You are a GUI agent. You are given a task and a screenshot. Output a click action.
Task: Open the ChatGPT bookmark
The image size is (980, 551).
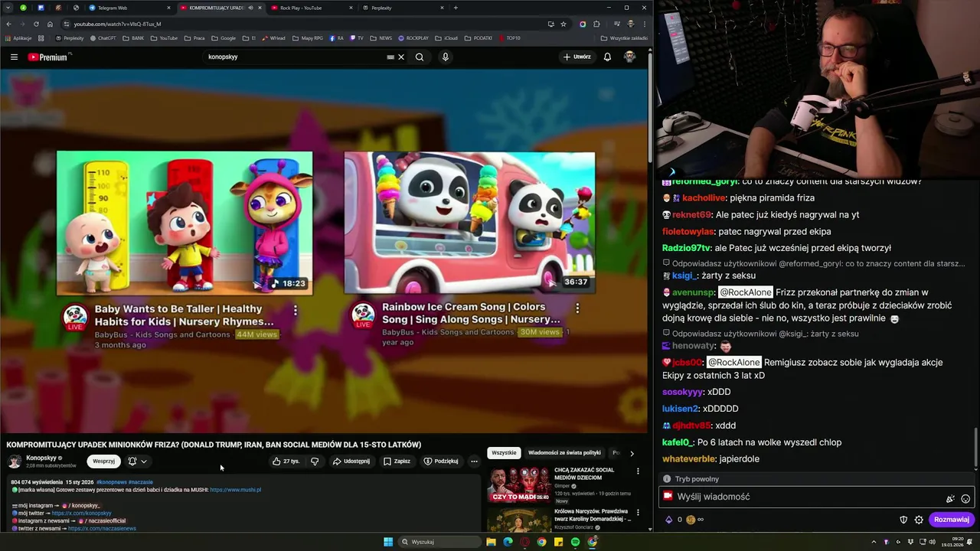pyautogui.click(x=103, y=37)
